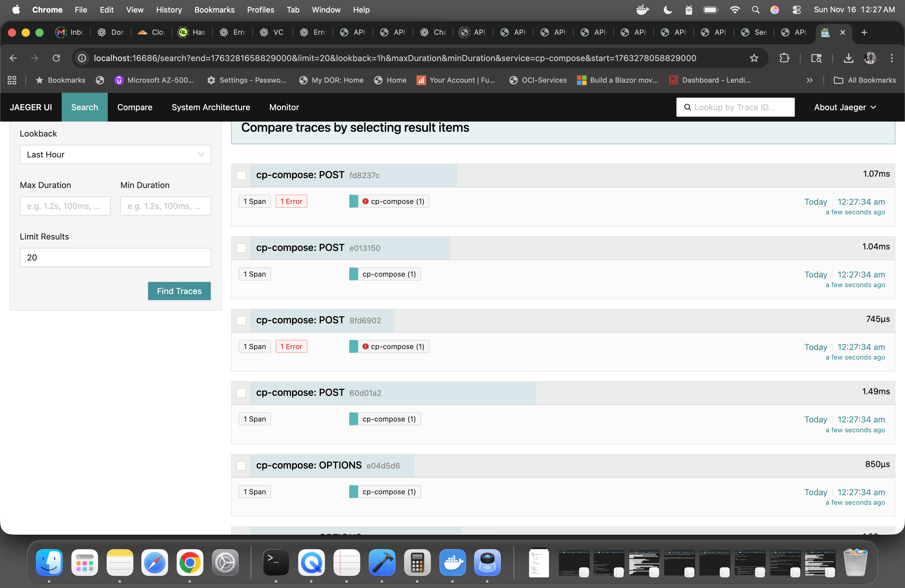Click the Limit Results input field
This screenshot has width=905, height=588.
click(x=115, y=257)
